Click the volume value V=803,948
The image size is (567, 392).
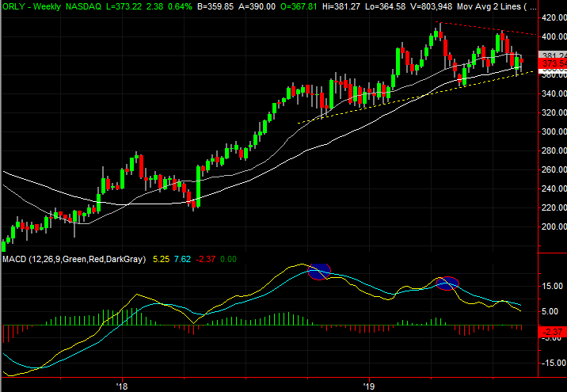click(431, 6)
